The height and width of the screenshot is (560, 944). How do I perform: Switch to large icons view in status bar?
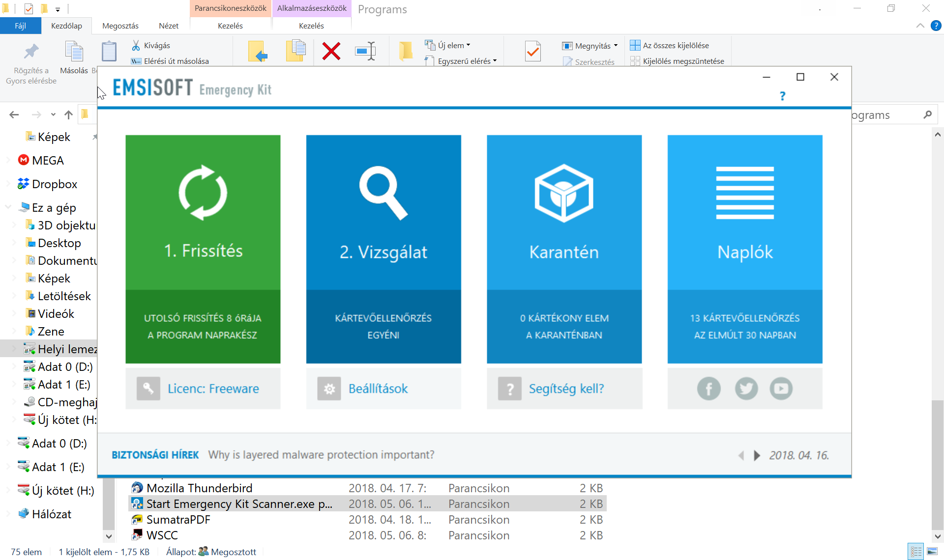coord(932,552)
